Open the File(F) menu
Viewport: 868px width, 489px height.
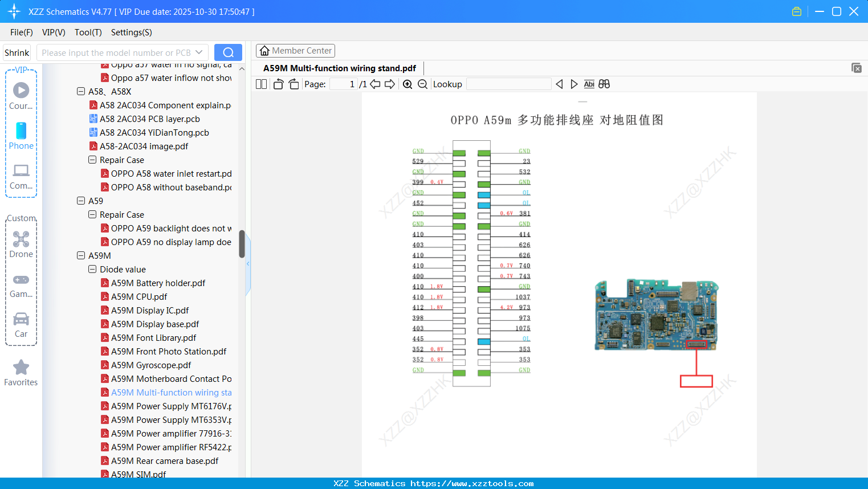click(22, 32)
